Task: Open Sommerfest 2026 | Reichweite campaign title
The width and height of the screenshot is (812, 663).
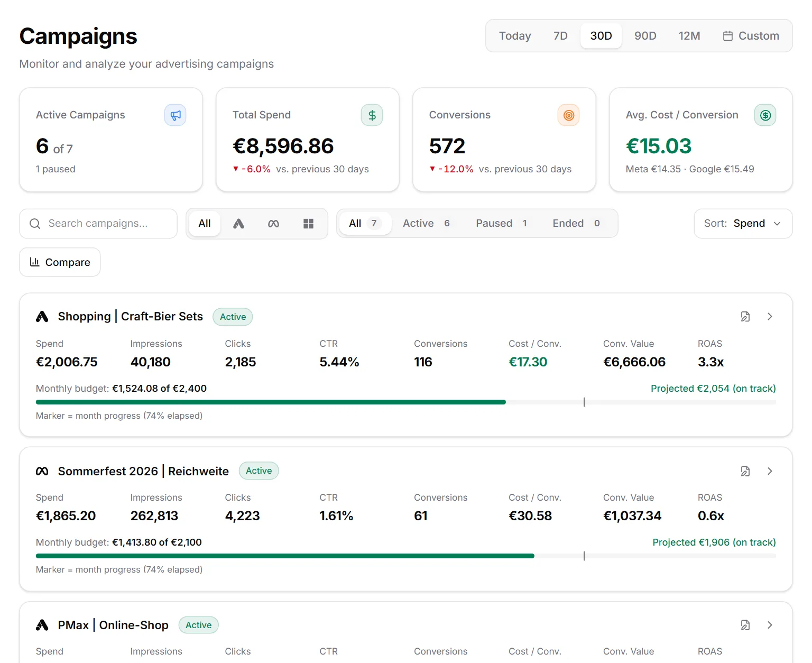Action: coord(143,471)
